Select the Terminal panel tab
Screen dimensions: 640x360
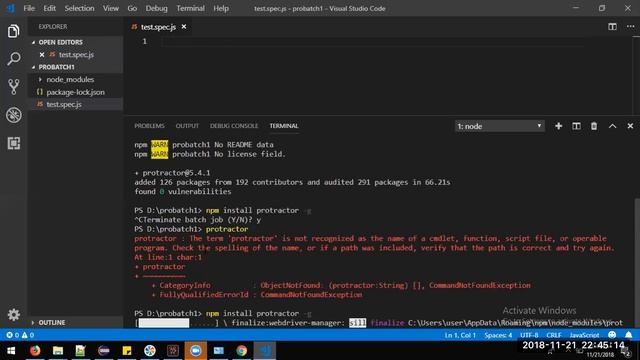[284, 126]
